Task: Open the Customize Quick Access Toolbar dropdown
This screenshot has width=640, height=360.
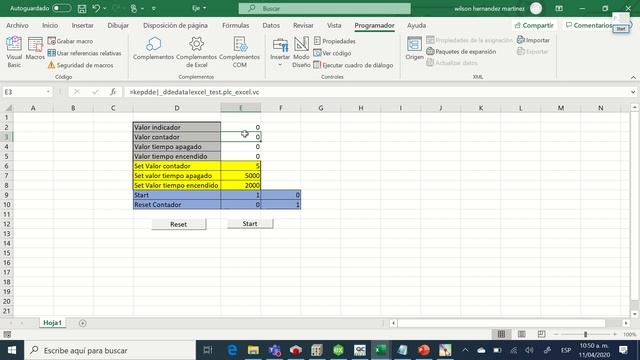Action: point(154,8)
